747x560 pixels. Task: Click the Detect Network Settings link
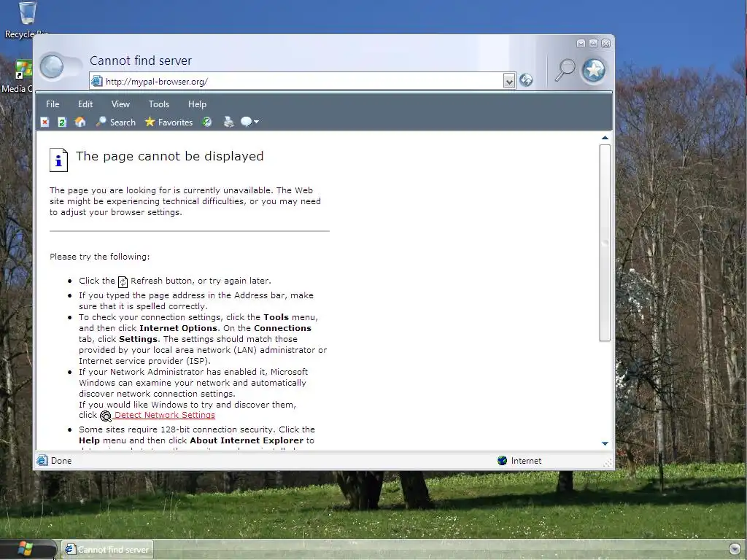click(165, 415)
